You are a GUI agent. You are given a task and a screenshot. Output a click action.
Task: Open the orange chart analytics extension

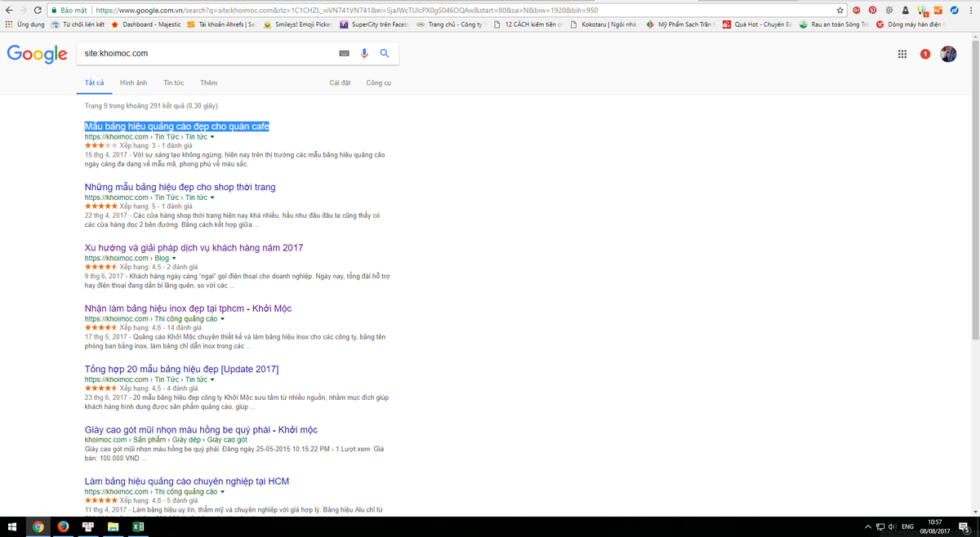pyautogui.click(x=937, y=11)
